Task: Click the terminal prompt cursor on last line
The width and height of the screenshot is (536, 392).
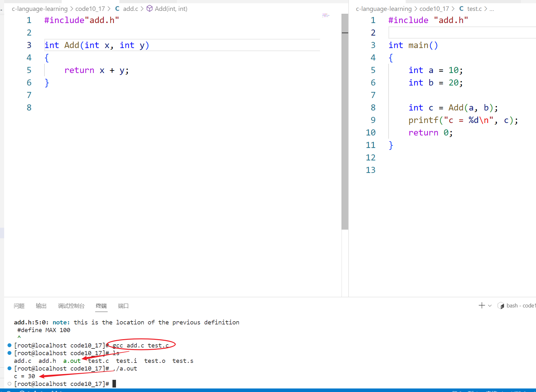Action: click(x=114, y=384)
